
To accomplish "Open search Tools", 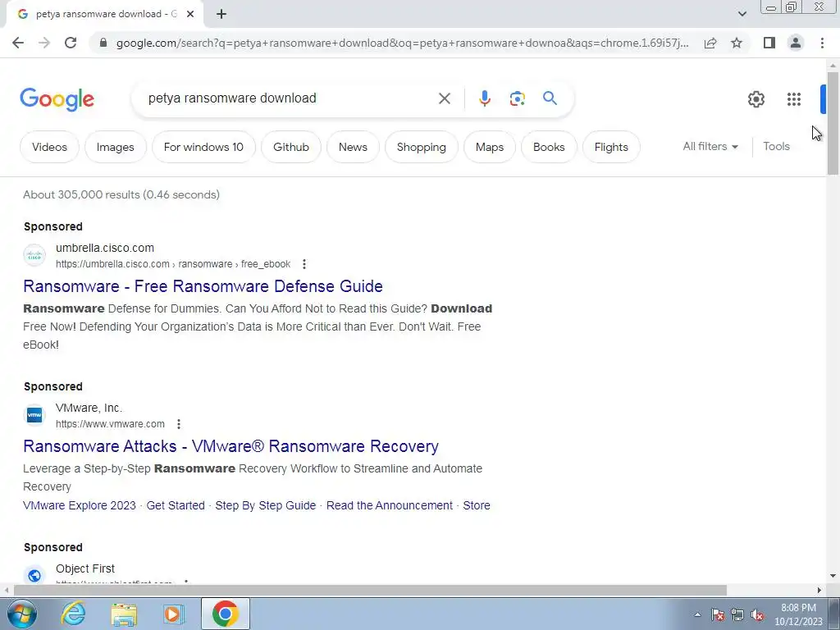I will (776, 146).
